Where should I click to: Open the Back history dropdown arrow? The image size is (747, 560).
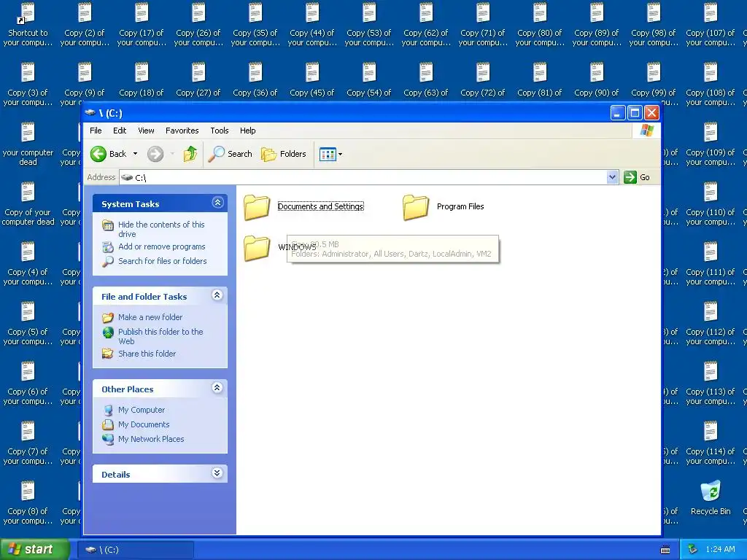click(x=135, y=154)
